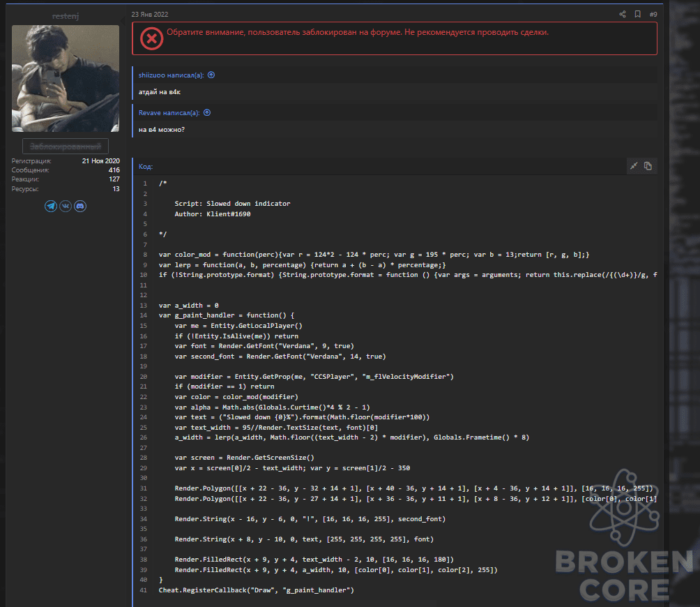
Task: Open the user's VK profile icon
Action: coord(66,206)
